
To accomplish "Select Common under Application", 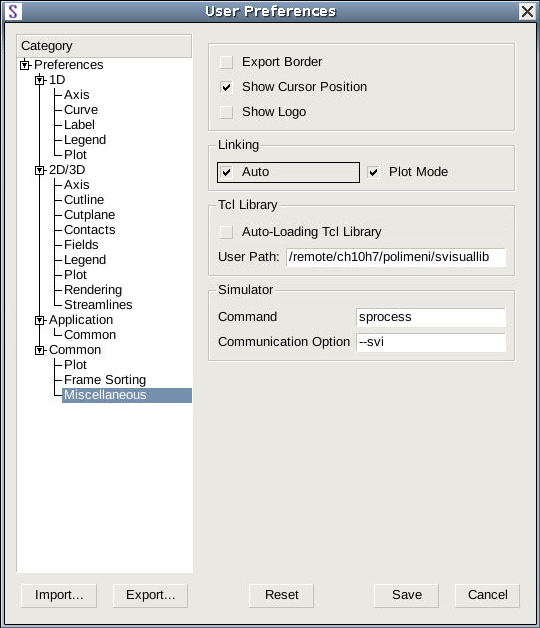I will pyautogui.click(x=90, y=335).
